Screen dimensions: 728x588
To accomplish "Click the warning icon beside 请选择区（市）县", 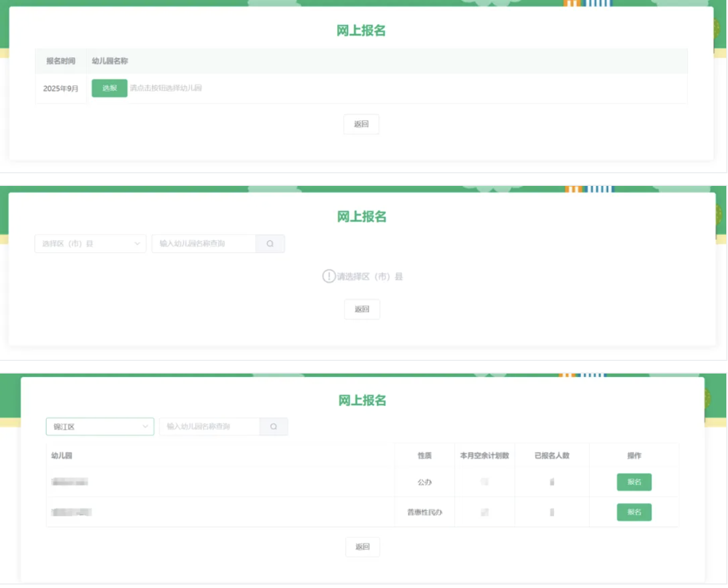I will (x=329, y=276).
